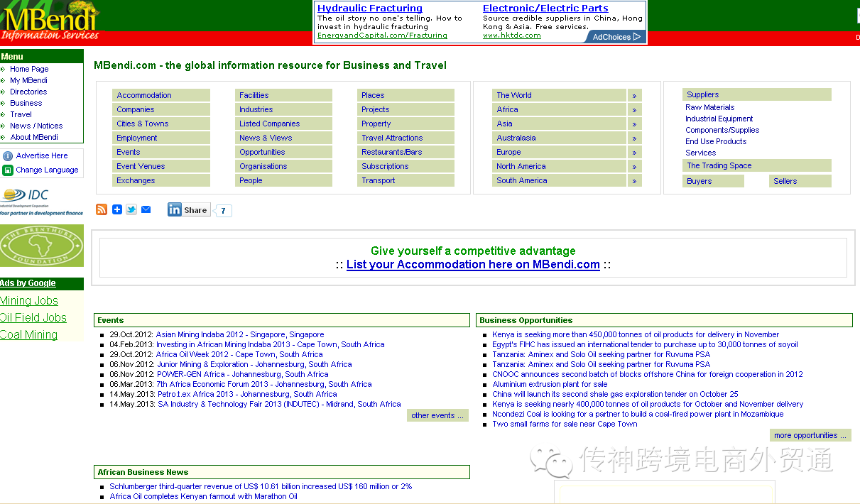Open Travel menu item

point(21,114)
